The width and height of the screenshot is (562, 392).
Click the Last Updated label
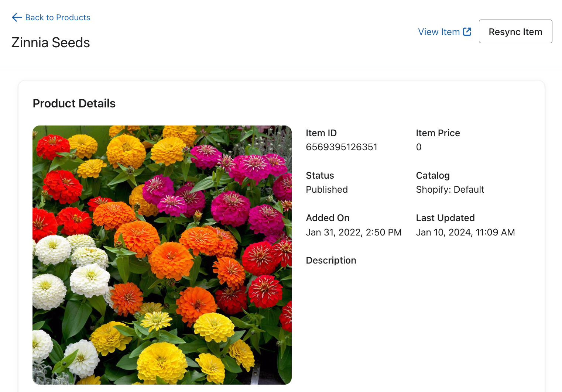tap(445, 218)
